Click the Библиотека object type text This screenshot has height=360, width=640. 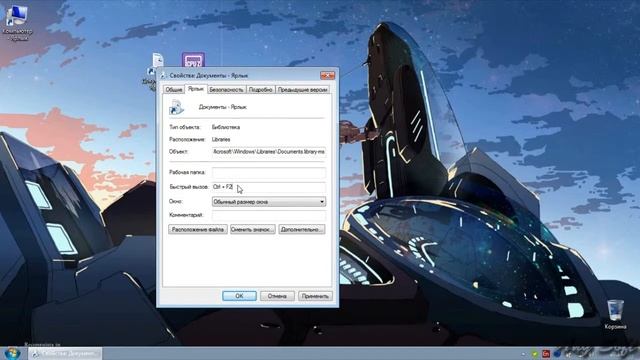[226, 127]
